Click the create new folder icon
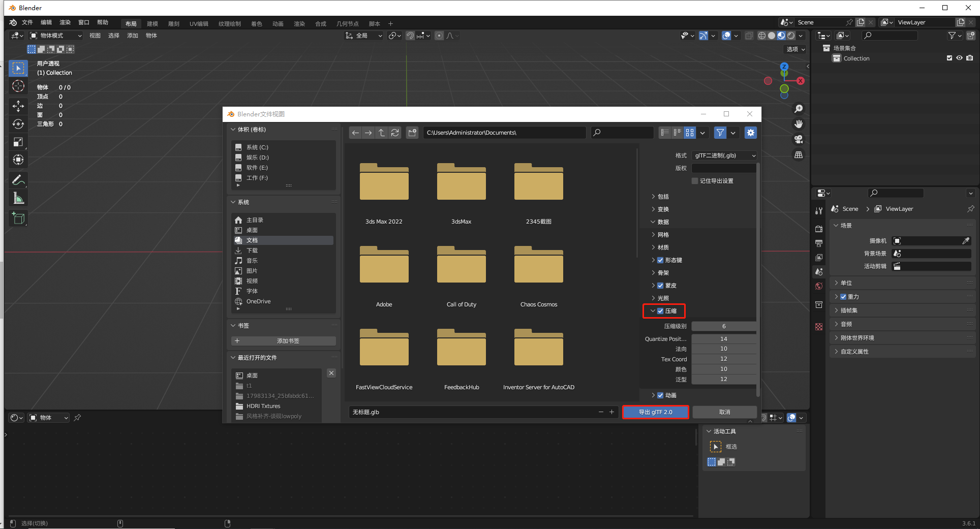Image resolution: width=980 pixels, height=529 pixels. click(412, 133)
